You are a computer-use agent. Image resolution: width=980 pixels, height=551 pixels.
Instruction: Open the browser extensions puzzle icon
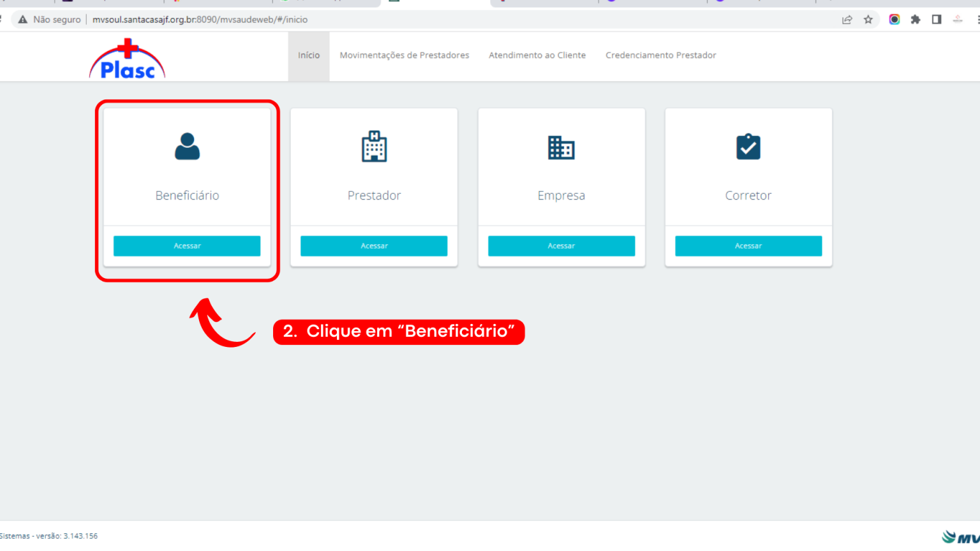pos(916,19)
